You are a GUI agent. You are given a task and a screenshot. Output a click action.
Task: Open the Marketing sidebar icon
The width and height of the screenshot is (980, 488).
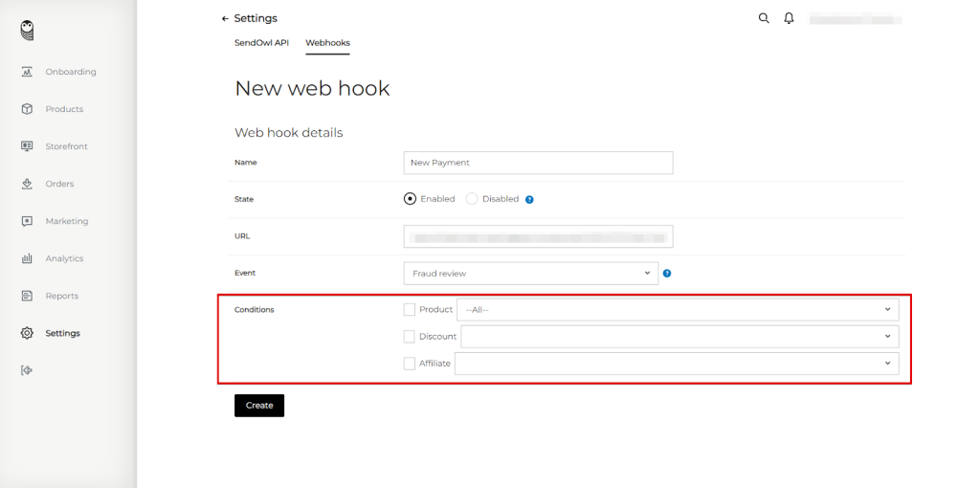click(x=27, y=221)
